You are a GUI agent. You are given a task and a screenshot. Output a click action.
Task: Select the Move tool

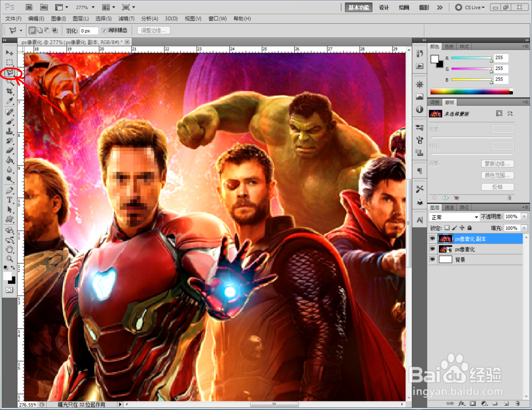(x=10, y=53)
